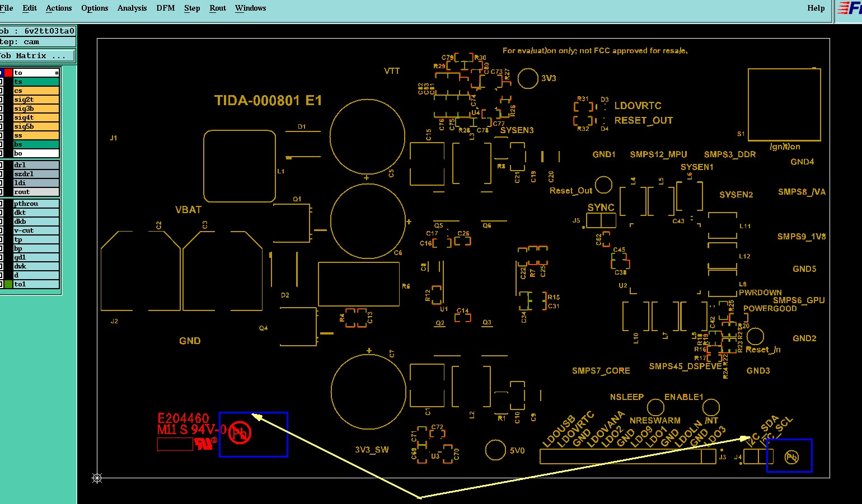
Task: Select the 'pthrou' layer row
Action: coord(36,204)
